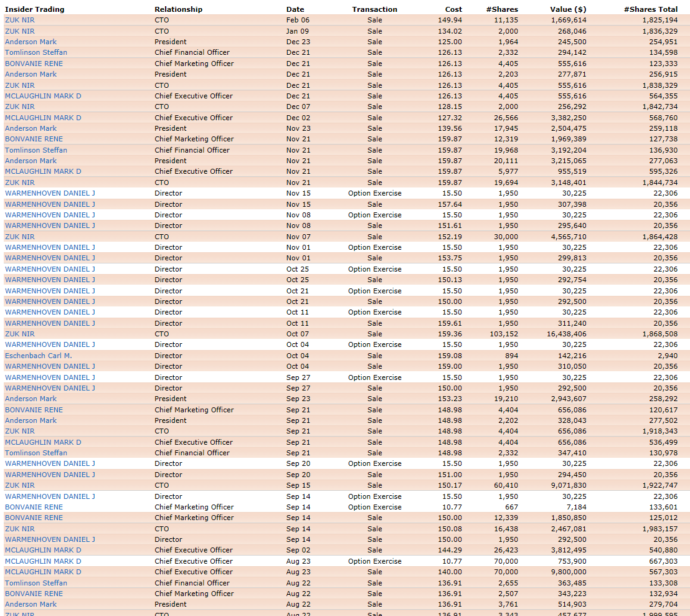
Task: Click the Date column header
Action: pos(295,9)
